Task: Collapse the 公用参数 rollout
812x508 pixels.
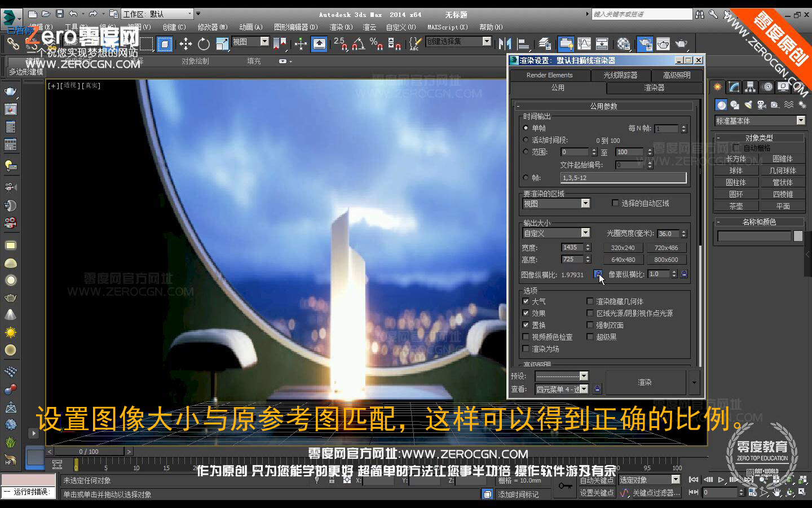Action: point(603,106)
